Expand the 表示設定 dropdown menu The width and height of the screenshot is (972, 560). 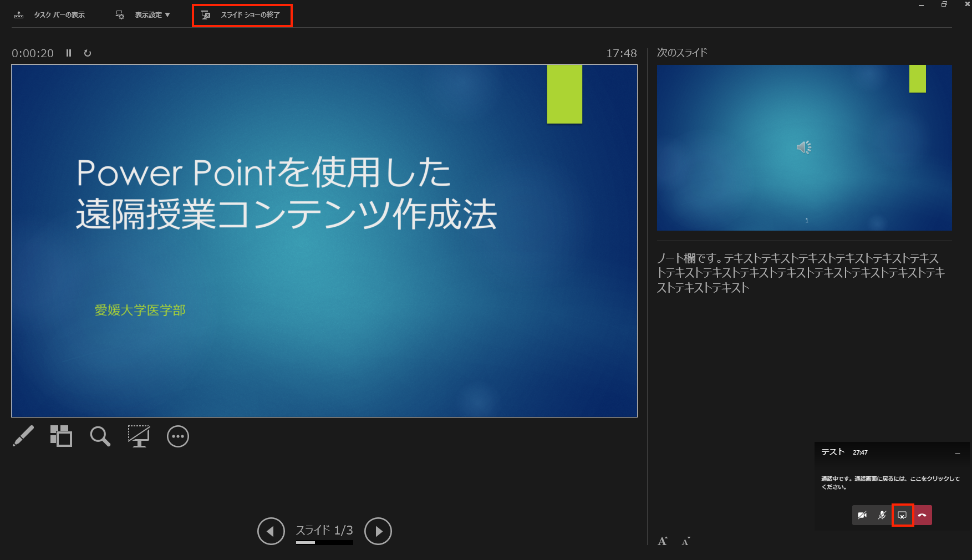pos(143,15)
